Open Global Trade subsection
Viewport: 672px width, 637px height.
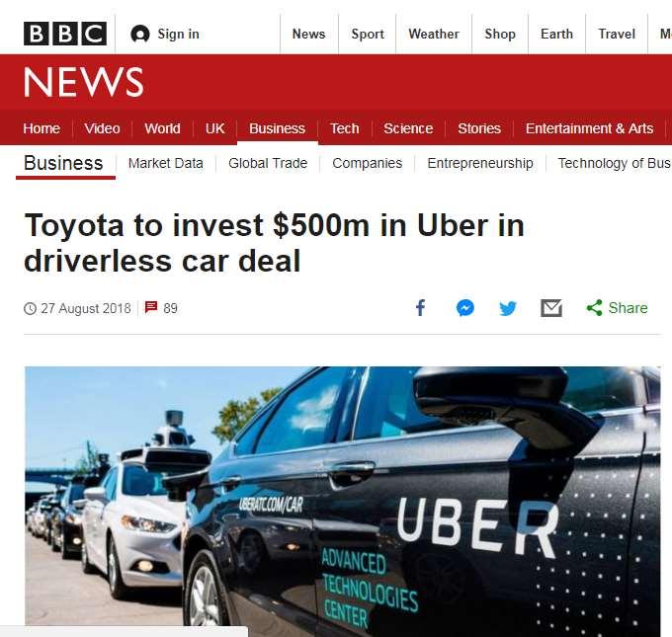pyautogui.click(x=268, y=163)
